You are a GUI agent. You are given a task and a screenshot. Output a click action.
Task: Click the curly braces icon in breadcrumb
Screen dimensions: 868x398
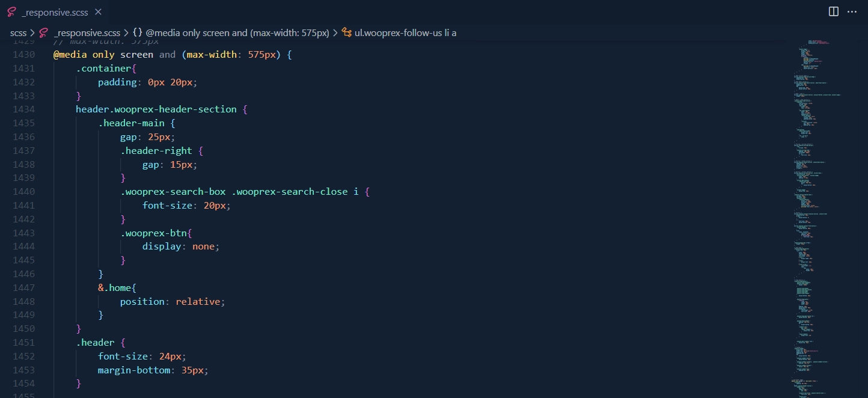(138, 33)
